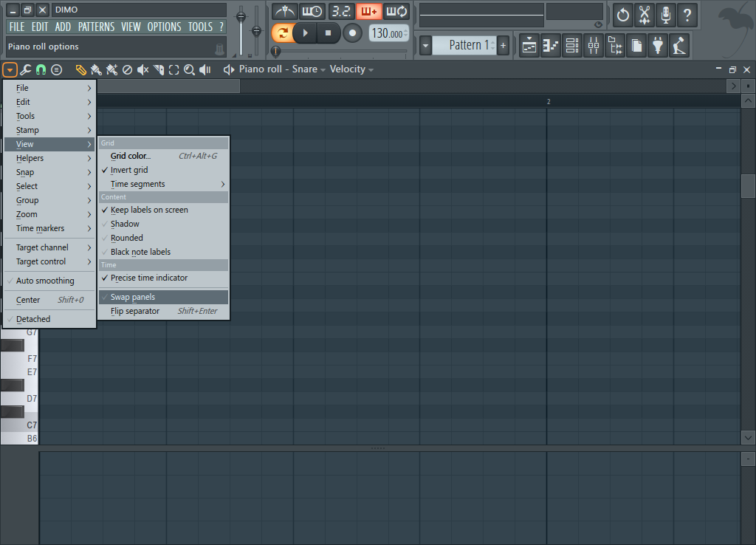Image resolution: width=756 pixels, height=545 pixels.
Task: Open the Browser view icon
Action: point(615,46)
